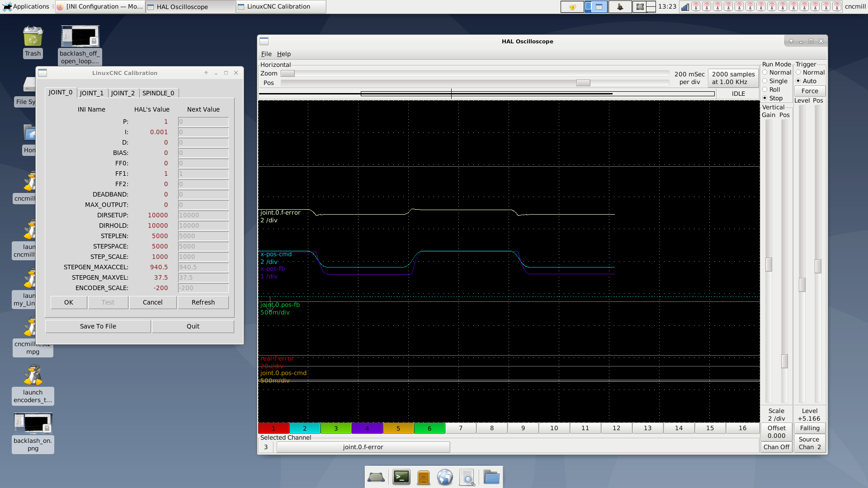The width and height of the screenshot is (868, 488).
Task: Select bright green channel 6 button
Action: (429, 428)
